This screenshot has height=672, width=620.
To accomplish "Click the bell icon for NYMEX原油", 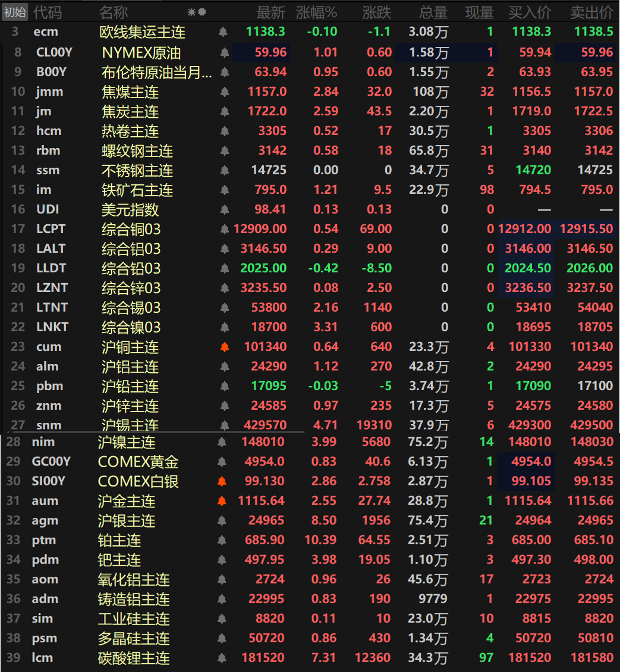I will (x=225, y=53).
